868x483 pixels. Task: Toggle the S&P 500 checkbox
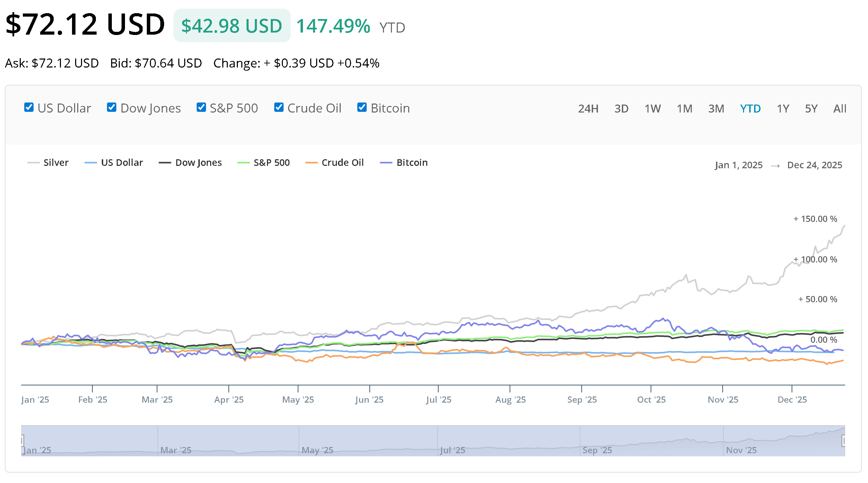click(x=201, y=108)
